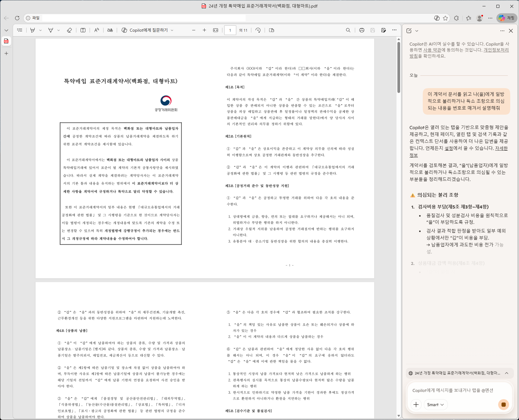Image resolution: width=519 pixels, height=420 pixels.
Task: Click the '의 11' page count text
Action: pos(243,30)
